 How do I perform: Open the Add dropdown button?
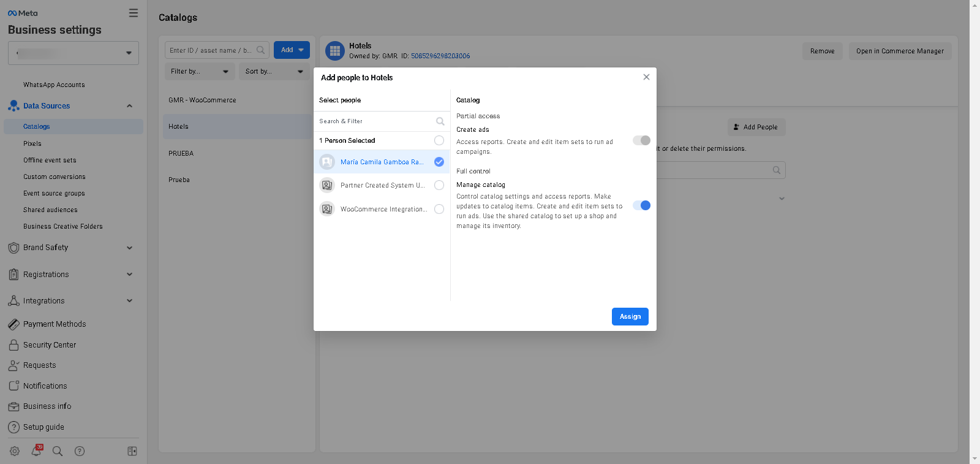click(x=292, y=50)
